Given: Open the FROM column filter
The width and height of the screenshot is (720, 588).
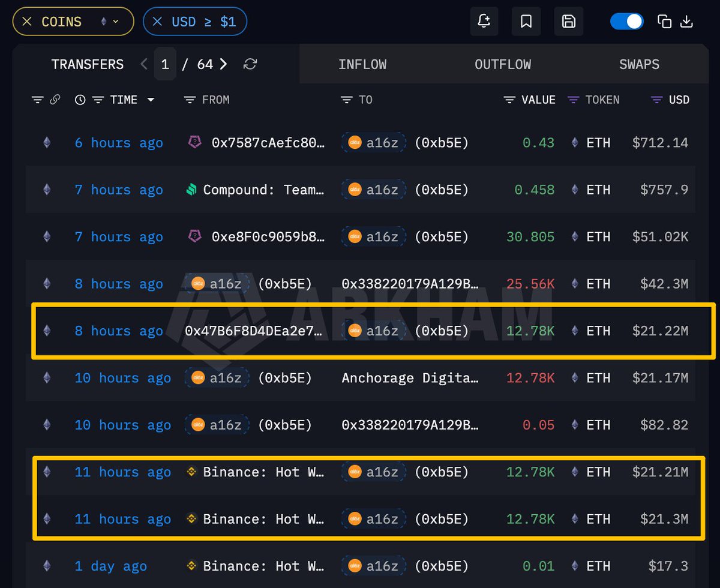Looking at the screenshot, I should tap(190, 100).
